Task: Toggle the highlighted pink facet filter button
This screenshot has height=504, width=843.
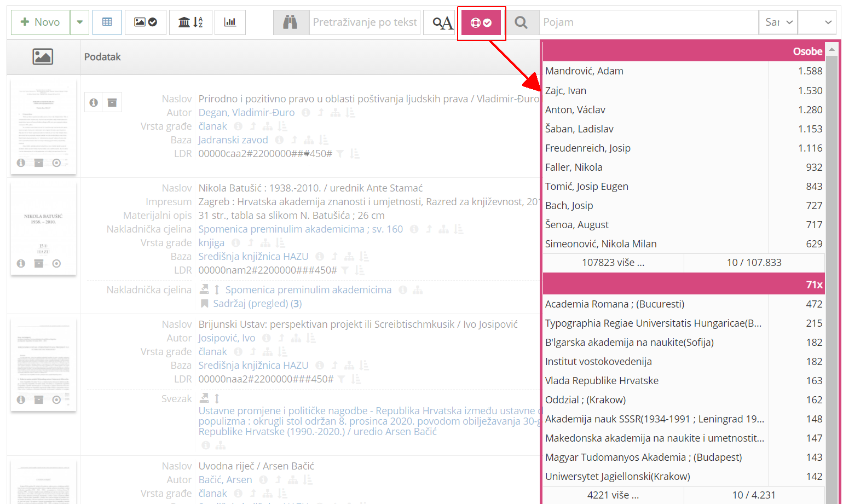Action: tap(481, 22)
